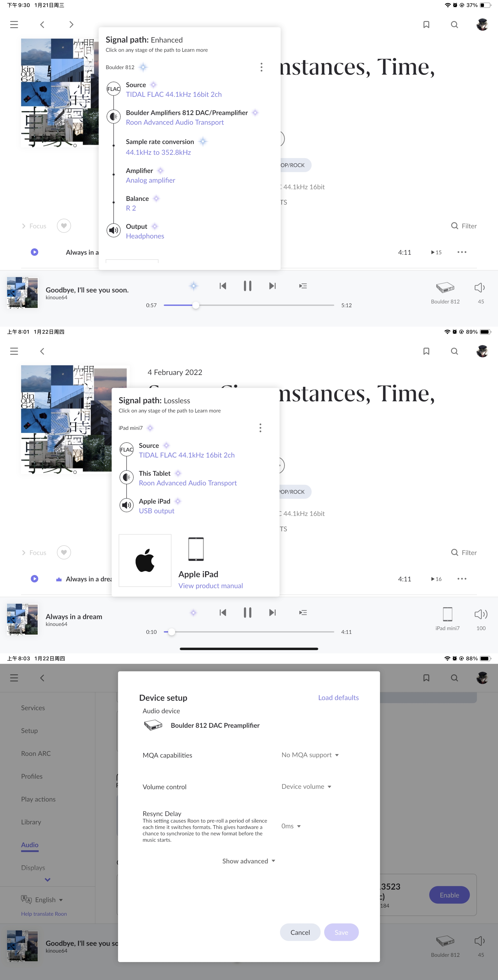Open the hamburger menu at the very top
The width and height of the screenshot is (498, 980).
click(14, 25)
